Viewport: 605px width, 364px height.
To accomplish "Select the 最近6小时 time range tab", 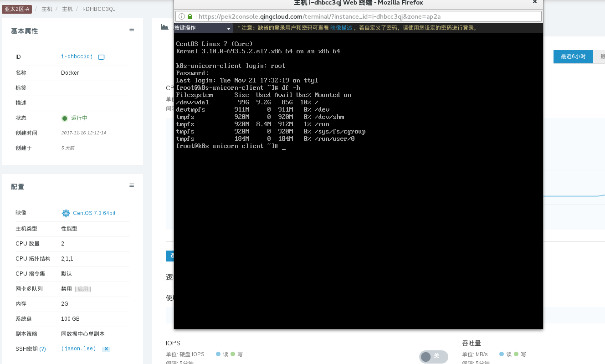I will click(x=573, y=56).
